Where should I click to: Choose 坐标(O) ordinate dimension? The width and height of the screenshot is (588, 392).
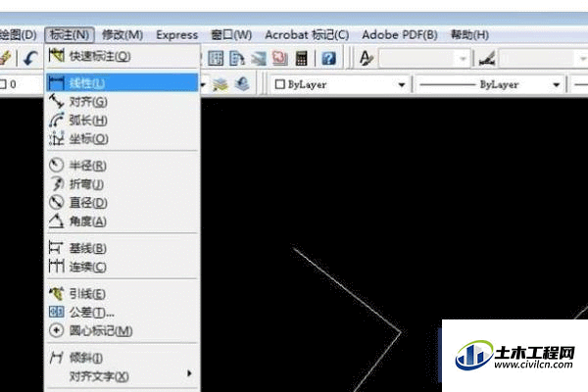[x=122, y=139]
